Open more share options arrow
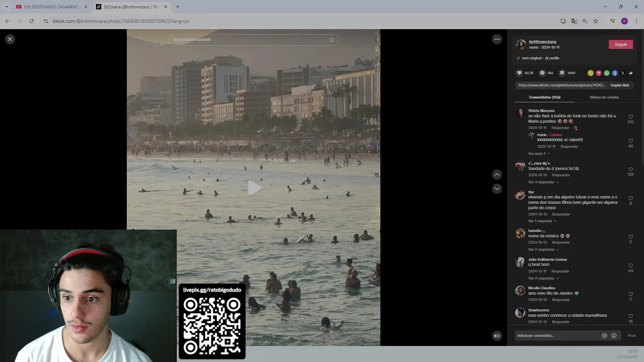This screenshot has width=644, height=362. point(631,73)
